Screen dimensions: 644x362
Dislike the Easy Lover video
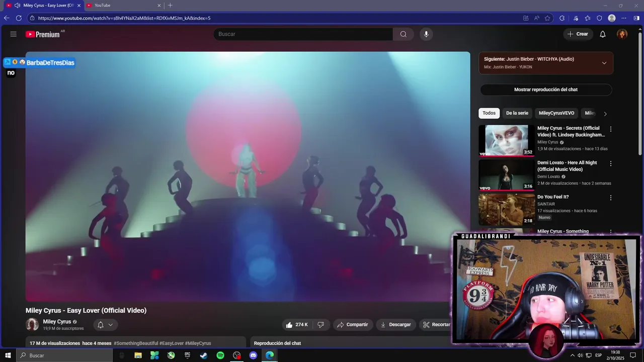click(321, 325)
